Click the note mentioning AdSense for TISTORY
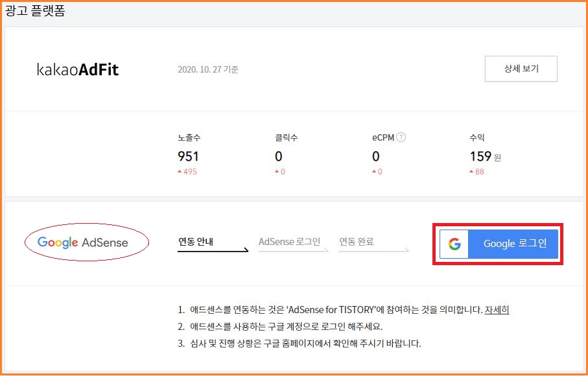Viewport: 588px width, 376px height. click(x=344, y=310)
